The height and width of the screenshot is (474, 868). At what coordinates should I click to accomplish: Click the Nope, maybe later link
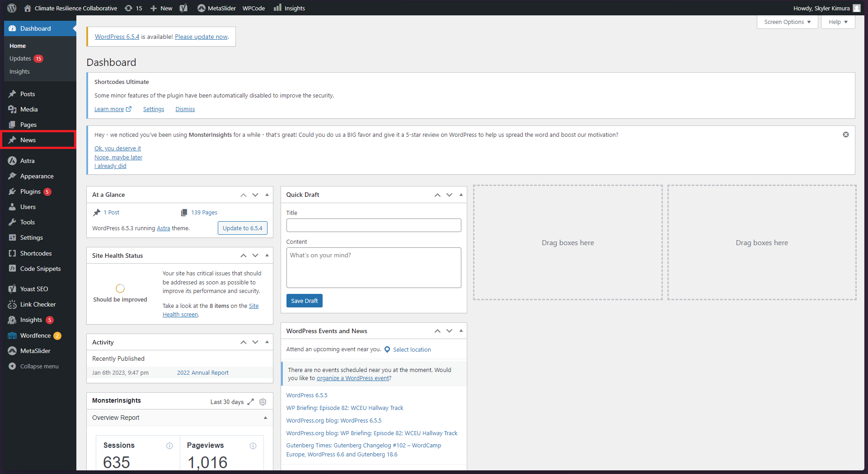coord(118,157)
